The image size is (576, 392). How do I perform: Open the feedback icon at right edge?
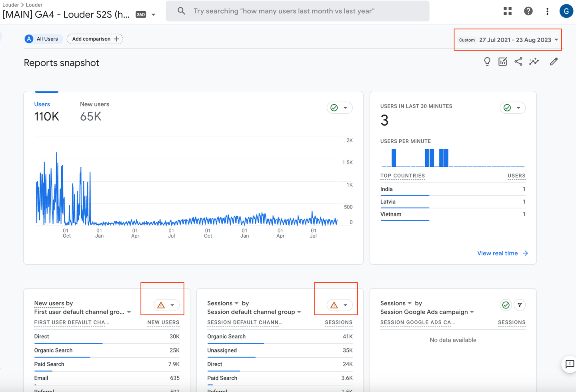[569, 364]
